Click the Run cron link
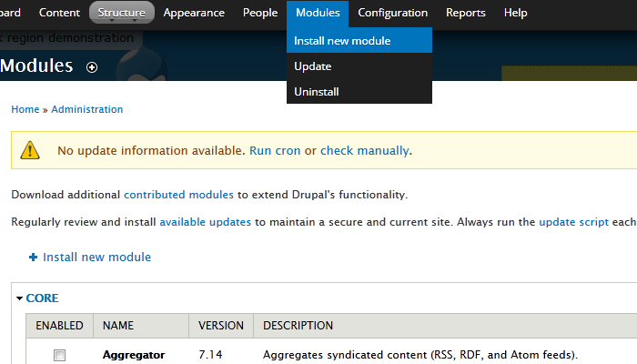This screenshot has width=637, height=364. click(275, 151)
